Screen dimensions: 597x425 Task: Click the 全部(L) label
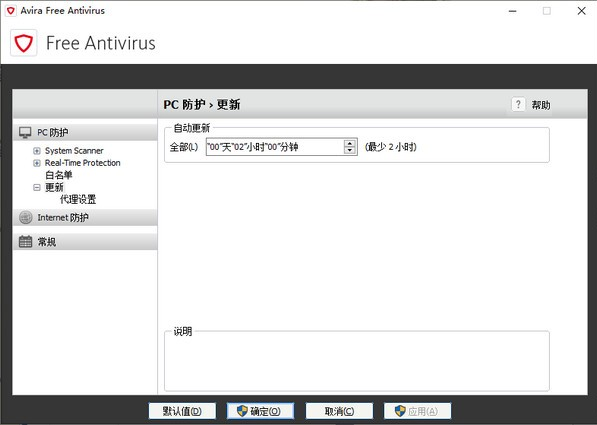[184, 147]
